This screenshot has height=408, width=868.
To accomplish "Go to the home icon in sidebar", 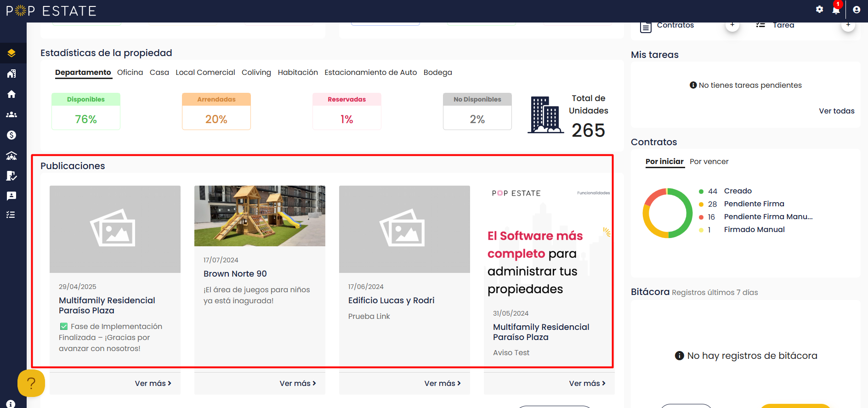I will point(11,94).
